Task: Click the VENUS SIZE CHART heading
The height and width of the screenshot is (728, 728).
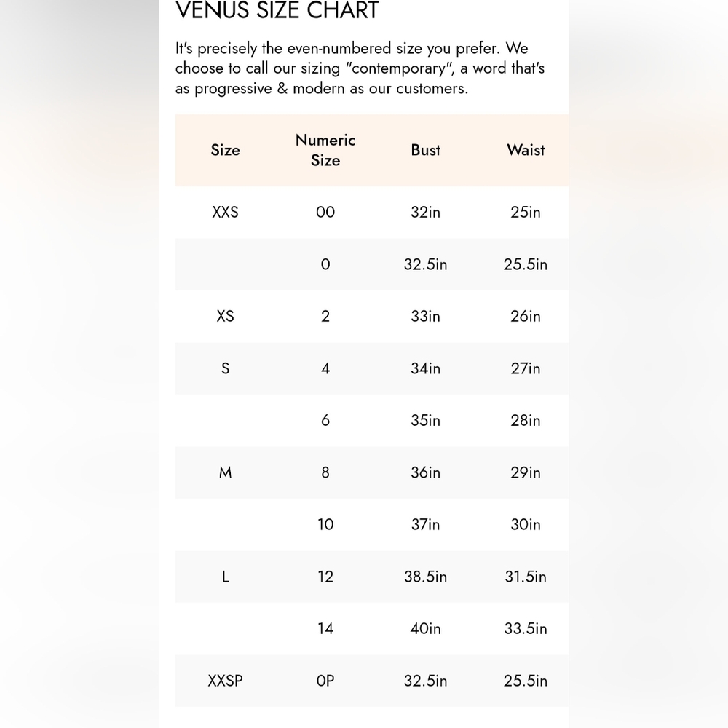Action: 277,9
